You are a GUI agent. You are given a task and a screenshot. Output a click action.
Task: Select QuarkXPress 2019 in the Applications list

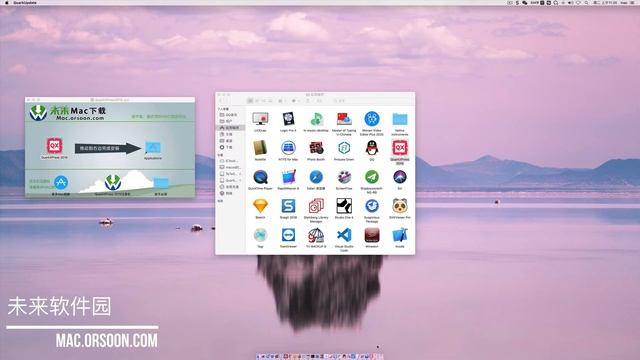pyautogui.click(x=400, y=148)
